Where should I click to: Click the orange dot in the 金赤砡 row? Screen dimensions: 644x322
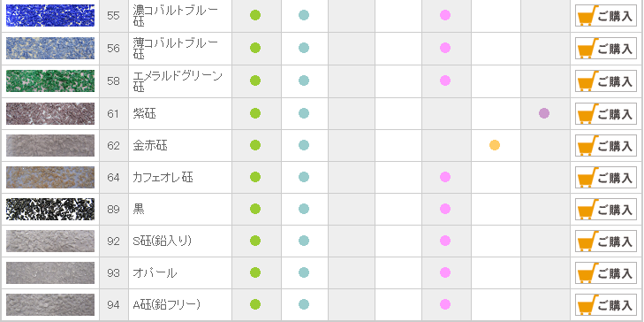(495, 145)
